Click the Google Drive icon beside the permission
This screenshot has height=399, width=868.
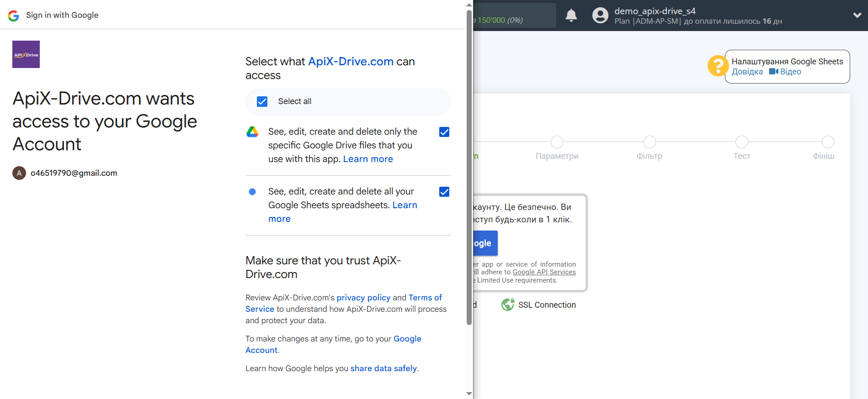tap(252, 132)
